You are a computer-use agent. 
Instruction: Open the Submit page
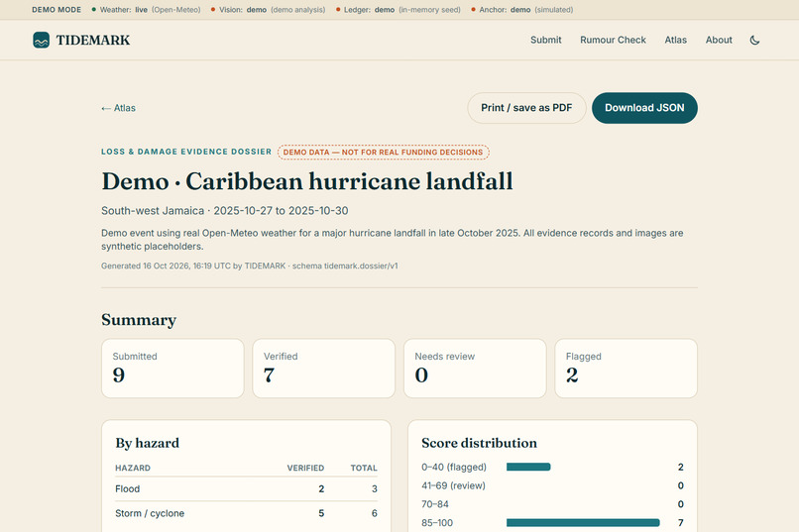coord(546,40)
